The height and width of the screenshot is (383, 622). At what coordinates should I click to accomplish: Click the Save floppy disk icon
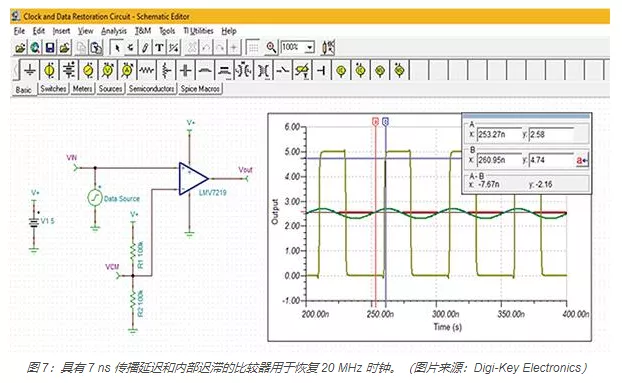(x=50, y=48)
